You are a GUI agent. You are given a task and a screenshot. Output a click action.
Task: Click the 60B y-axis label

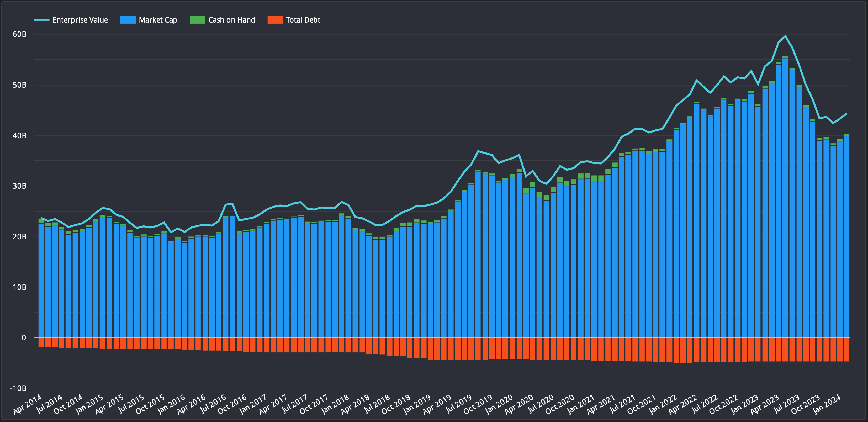click(x=19, y=34)
